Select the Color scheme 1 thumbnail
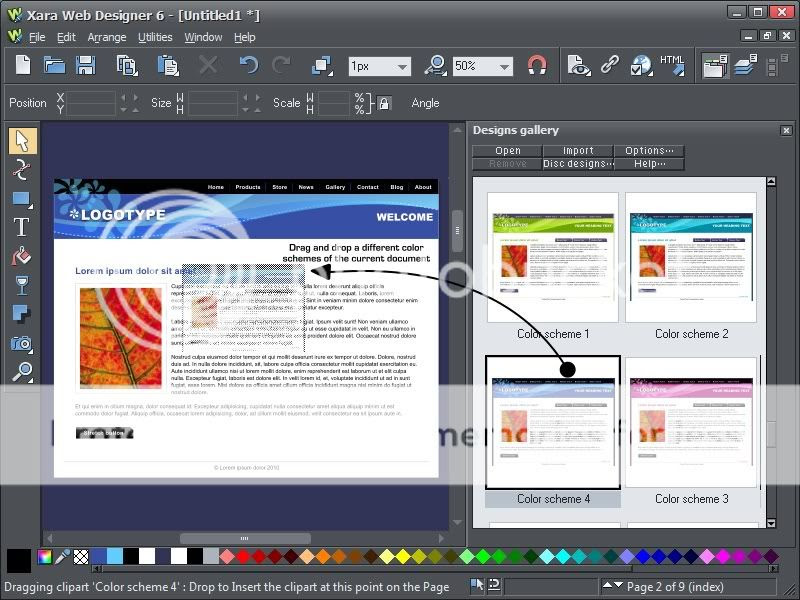800x600 pixels. [x=553, y=257]
